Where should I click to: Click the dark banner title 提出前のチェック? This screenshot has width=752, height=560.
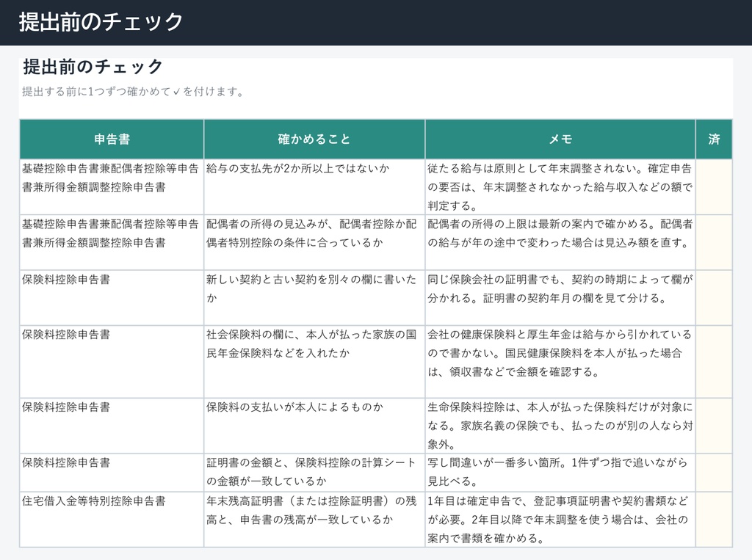(101, 22)
